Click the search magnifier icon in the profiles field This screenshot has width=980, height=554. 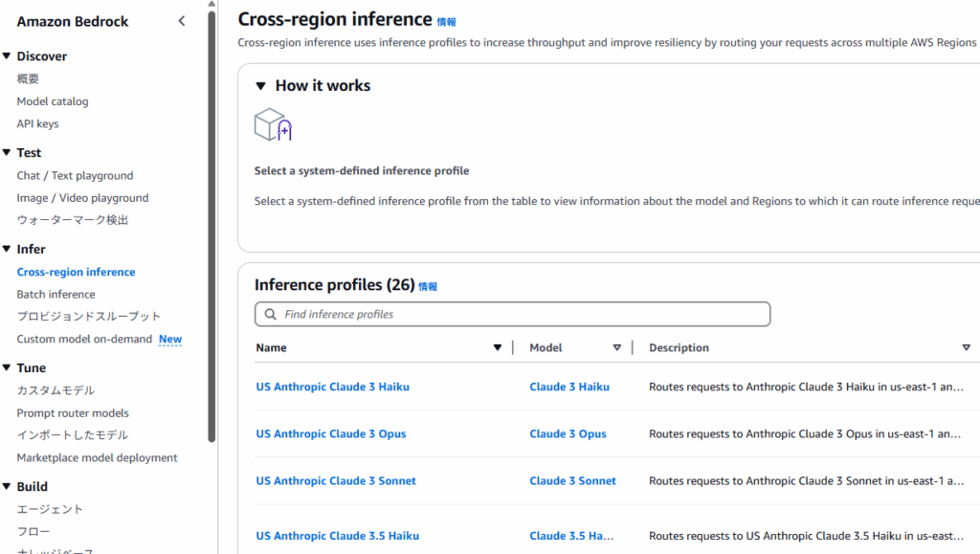click(x=270, y=314)
